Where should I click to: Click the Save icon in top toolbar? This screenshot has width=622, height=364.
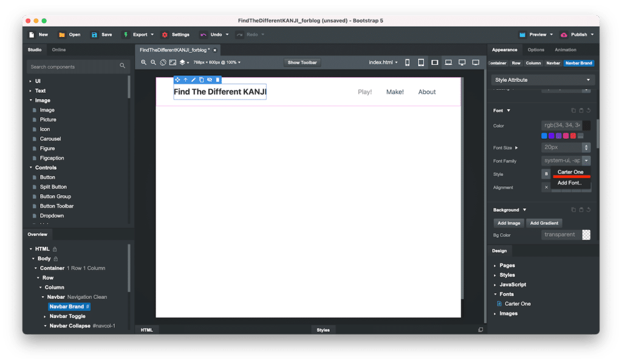(95, 35)
